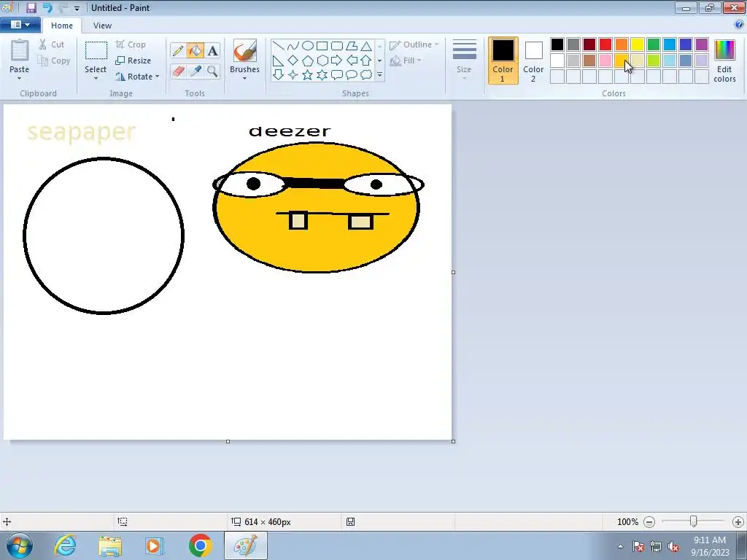
Task: Click the Save icon in title bar
Action: click(x=31, y=7)
